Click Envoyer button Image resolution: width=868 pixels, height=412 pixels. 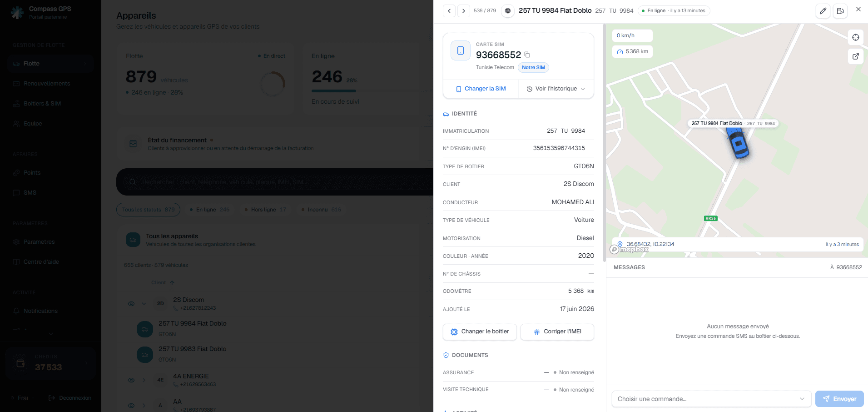click(x=839, y=399)
